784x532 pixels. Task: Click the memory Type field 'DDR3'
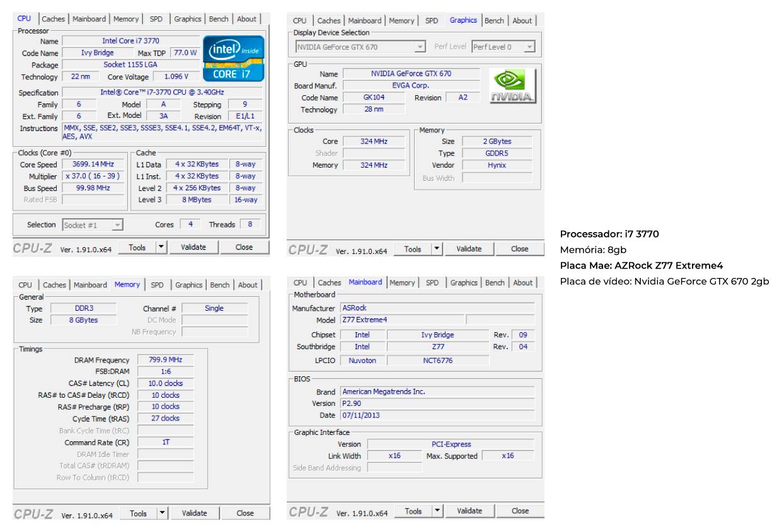click(84, 309)
